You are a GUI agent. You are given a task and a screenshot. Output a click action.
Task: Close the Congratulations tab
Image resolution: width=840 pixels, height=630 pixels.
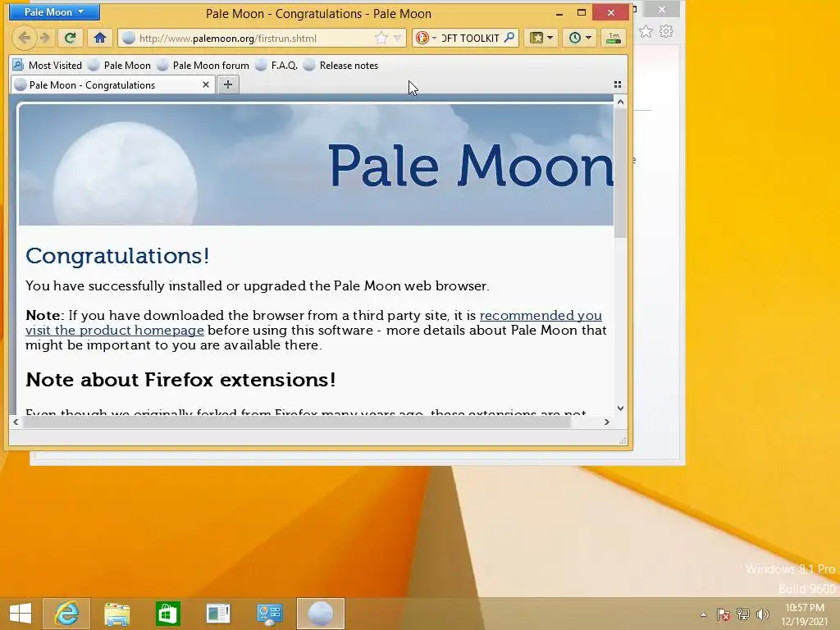pos(206,84)
